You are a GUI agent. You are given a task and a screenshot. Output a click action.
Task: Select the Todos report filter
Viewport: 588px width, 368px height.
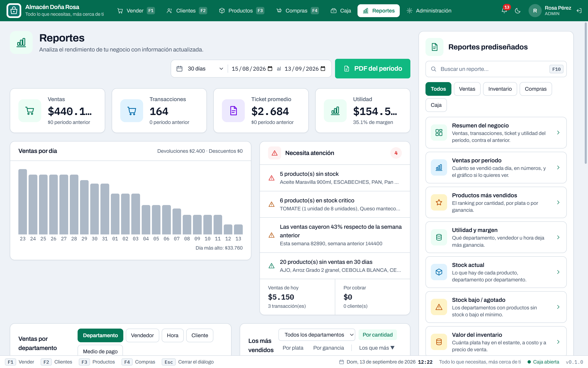pos(438,89)
